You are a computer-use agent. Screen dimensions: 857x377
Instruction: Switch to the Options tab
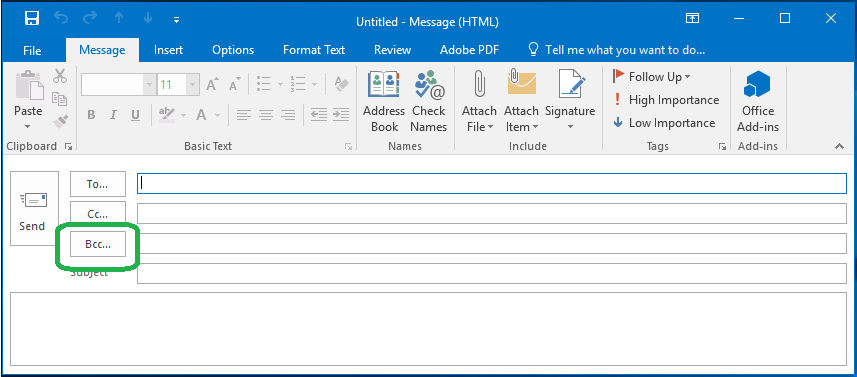233,50
